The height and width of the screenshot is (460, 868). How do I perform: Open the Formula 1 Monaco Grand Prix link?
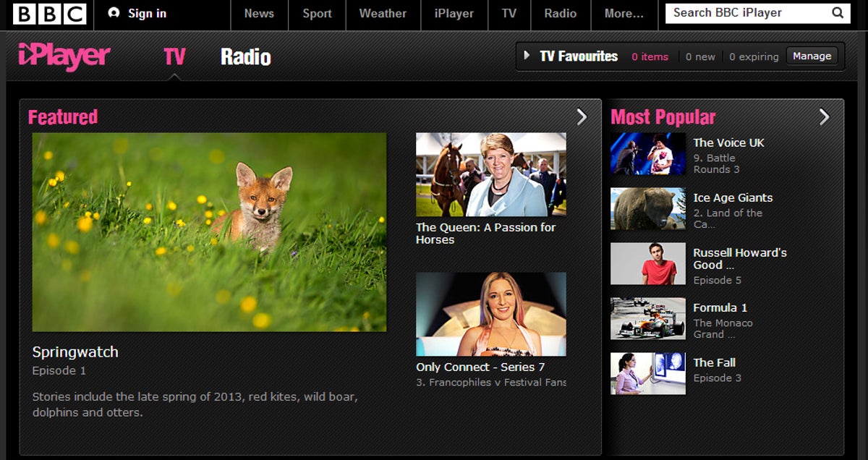pos(720,308)
